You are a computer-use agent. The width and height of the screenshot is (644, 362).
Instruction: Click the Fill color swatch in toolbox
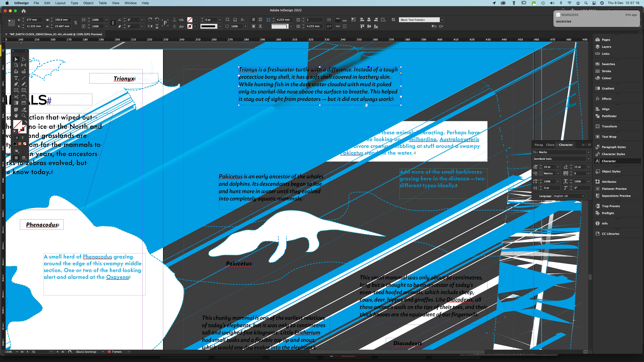click(x=17, y=124)
